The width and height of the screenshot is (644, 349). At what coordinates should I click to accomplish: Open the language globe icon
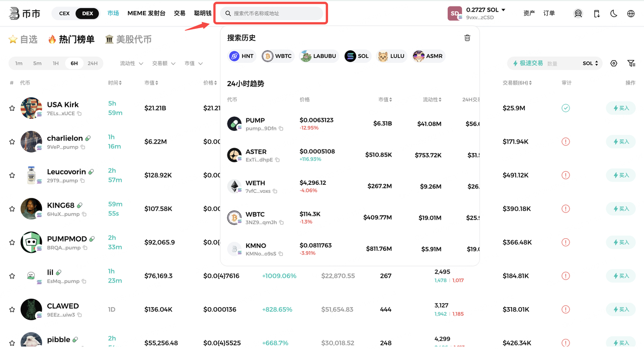(631, 14)
